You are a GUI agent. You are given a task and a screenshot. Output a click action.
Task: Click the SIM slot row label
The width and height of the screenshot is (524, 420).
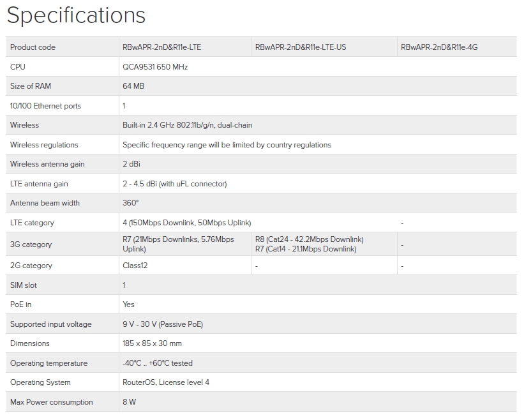[x=24, y=285]
